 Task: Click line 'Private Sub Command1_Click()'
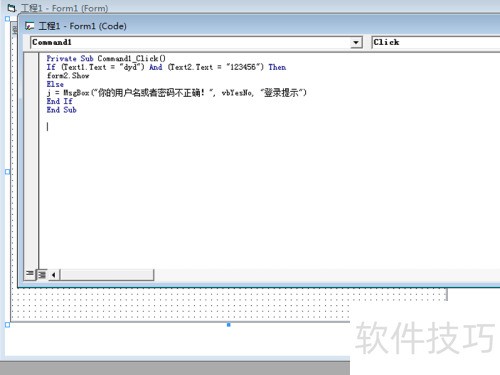(x=106, y=58)
